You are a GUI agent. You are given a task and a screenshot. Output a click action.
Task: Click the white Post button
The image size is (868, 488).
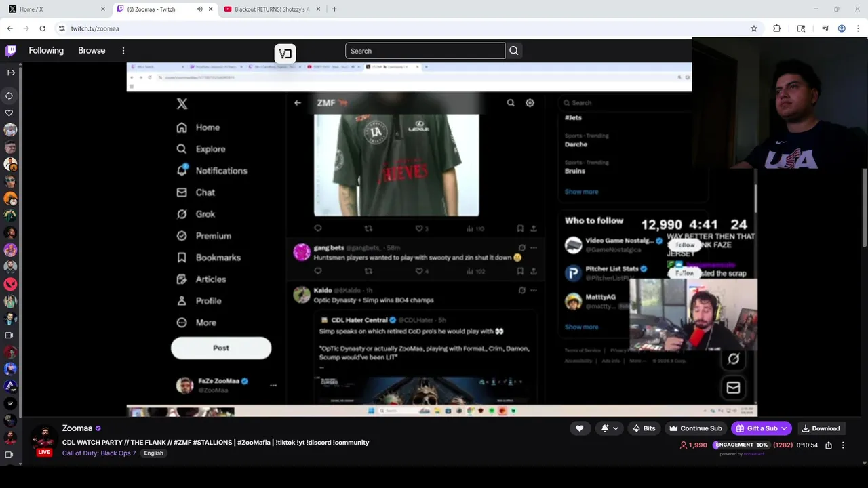point(221,348)
